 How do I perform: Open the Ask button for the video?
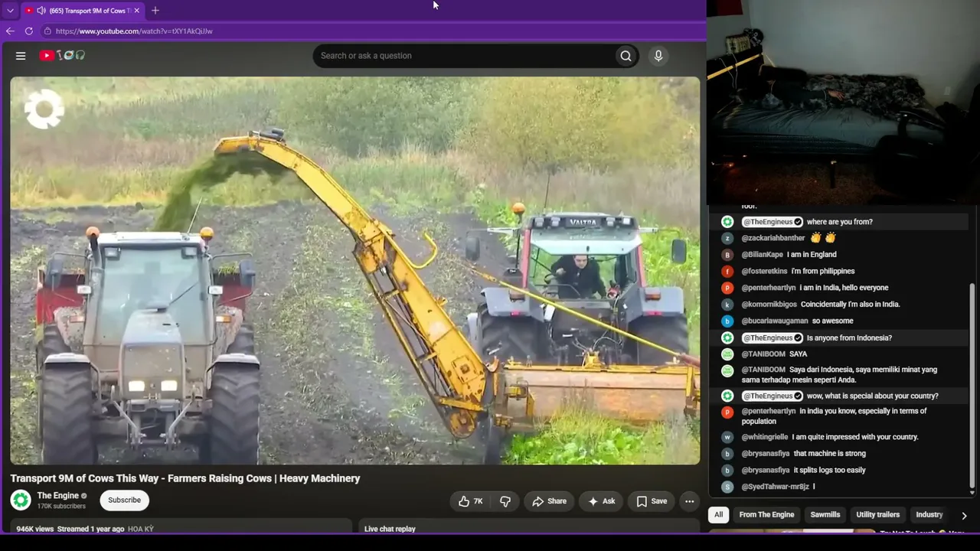click(x=601, y=501)
